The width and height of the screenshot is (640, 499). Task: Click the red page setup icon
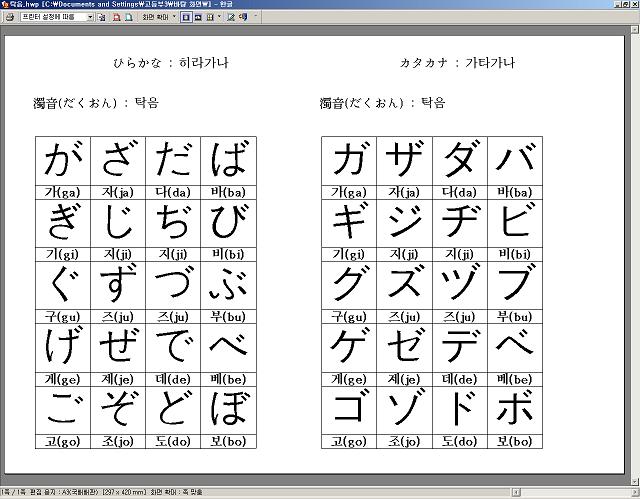(116, 17)
